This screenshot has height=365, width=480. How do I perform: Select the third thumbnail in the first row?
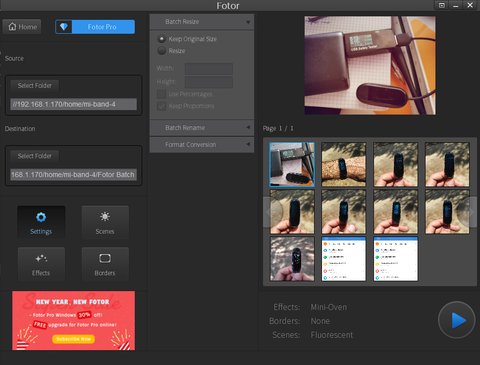click(395, 164)
